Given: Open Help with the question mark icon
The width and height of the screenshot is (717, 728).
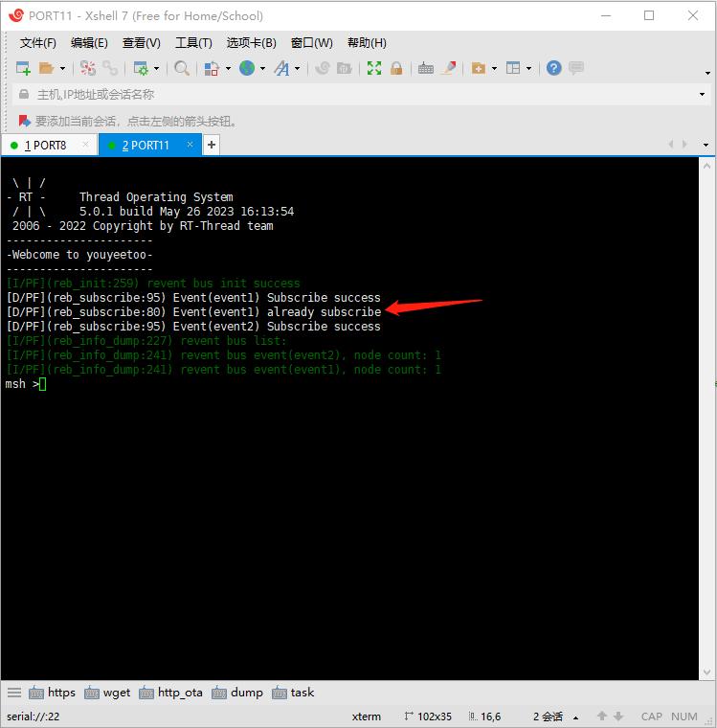Looking at the screenshot, I should tap(553, 68).
